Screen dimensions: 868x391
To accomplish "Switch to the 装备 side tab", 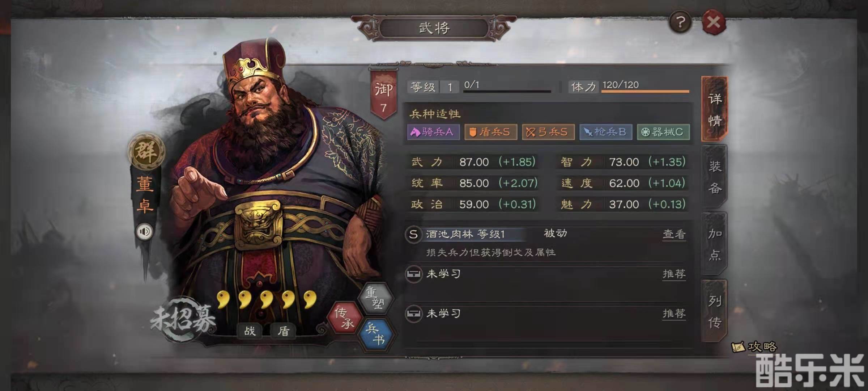I will [715, 177].
